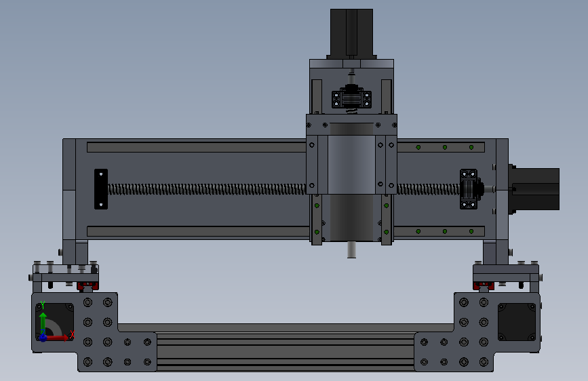Pick the black lead screw end support on left
Viewport: 588px width, 381px height.
[x=101, y=189]
